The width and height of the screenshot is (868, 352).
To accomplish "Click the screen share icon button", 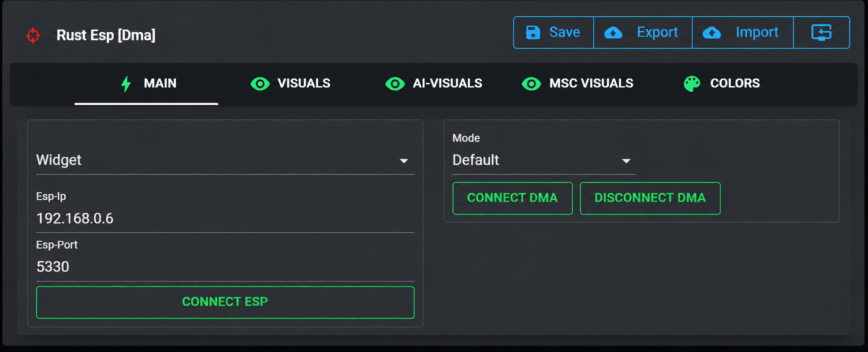I will (x=821, y=33).
